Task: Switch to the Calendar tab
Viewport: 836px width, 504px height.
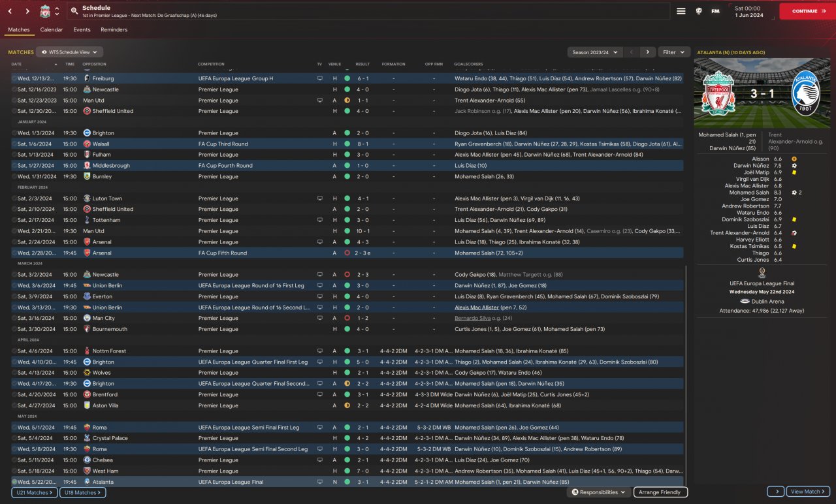Action: 52,30
